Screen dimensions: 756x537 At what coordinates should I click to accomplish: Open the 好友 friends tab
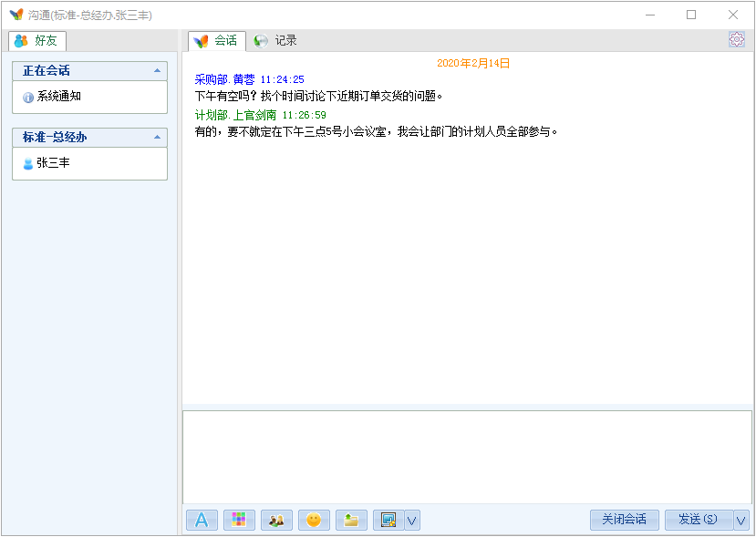point(37,41)
